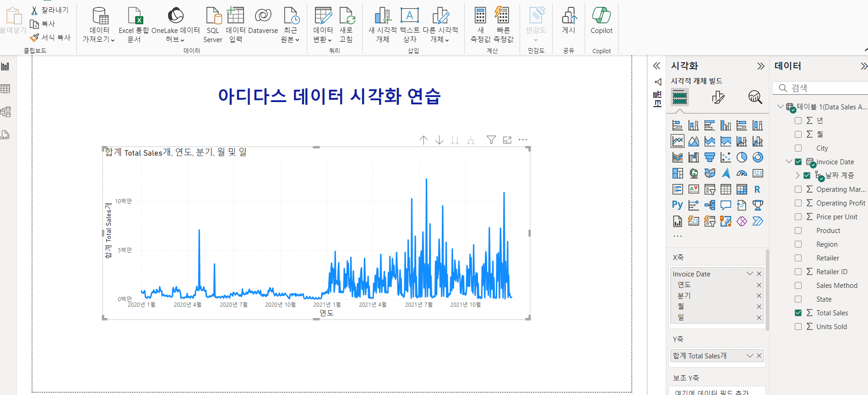Image resolution: width=868 pixels, height=395 pixels.
Task: Uncheck the Total Sales field checkbox
Action: [798, 313]
